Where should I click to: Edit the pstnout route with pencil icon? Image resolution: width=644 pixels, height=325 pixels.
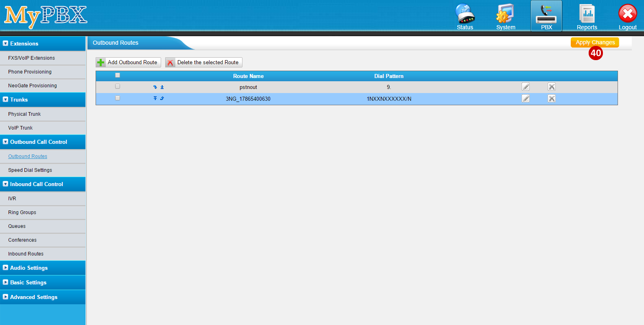(526, 87)
